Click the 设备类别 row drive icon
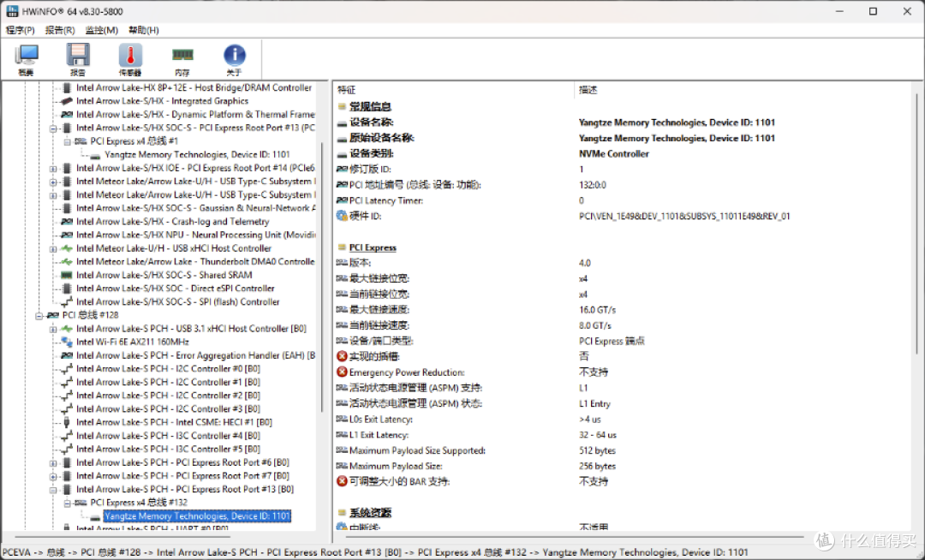 (x=342, y=154)
